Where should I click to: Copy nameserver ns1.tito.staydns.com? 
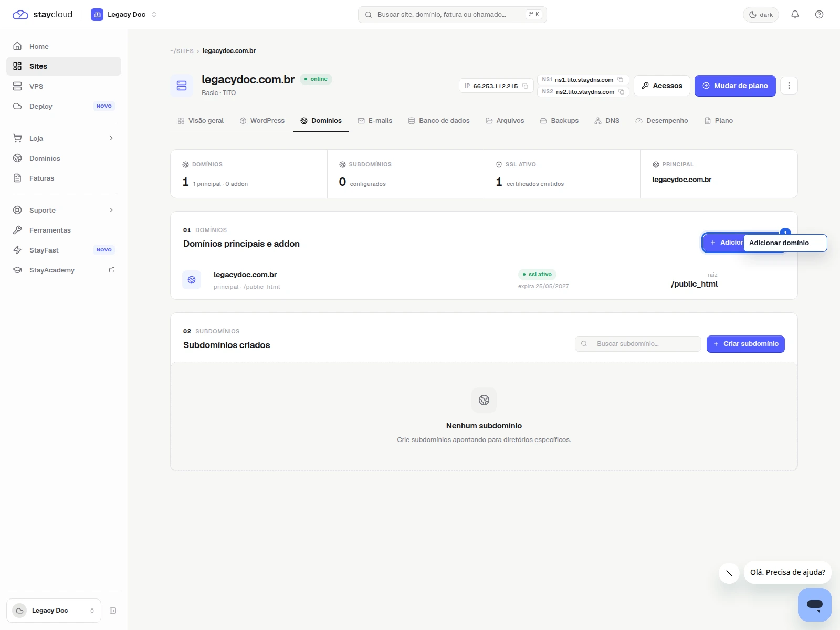tap(620, 80)
